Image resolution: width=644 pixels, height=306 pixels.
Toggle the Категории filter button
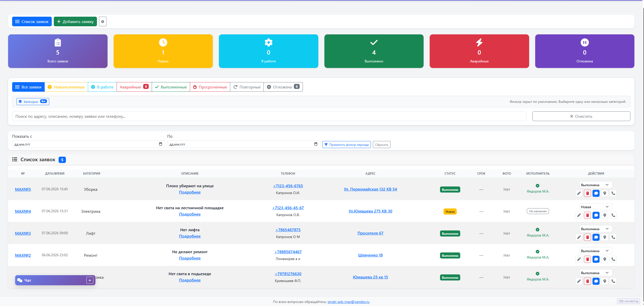pos(33,102)
